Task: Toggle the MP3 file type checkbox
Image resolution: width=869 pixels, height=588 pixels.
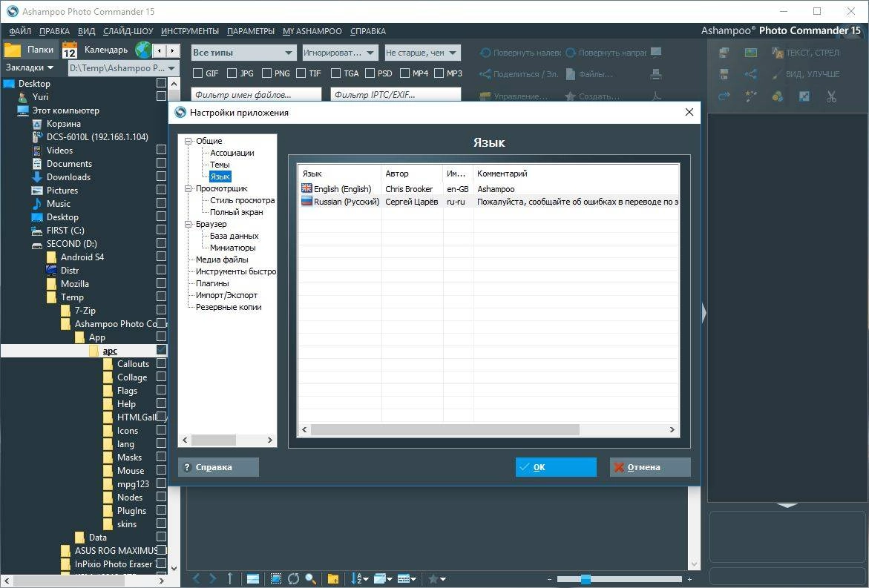Action: click(x=439, y=73)
